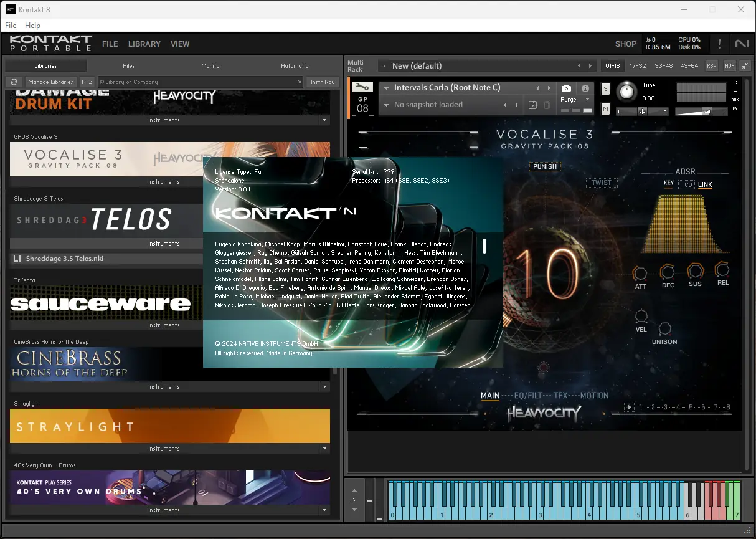
Task: Expand 40s Very Own Drums Instruments dropdown arrow
Action: (324, 510)
